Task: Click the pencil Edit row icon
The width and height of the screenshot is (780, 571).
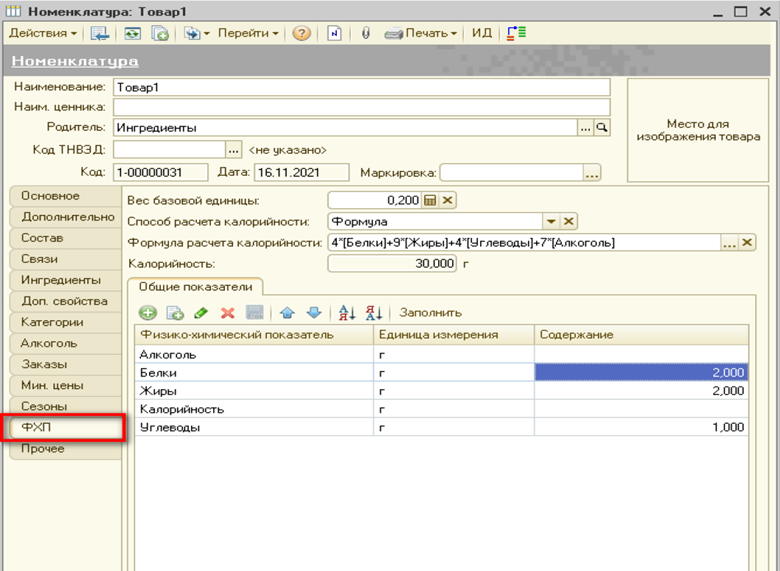Action: point(201,313)
